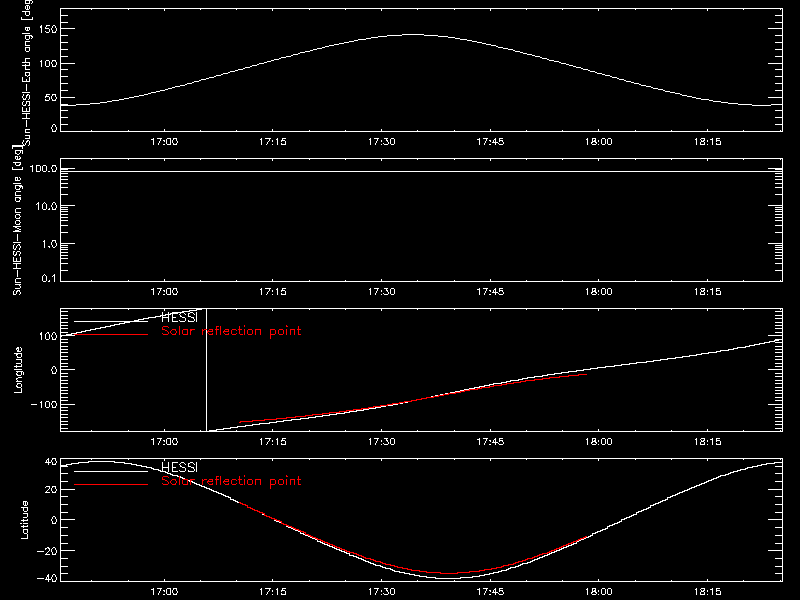
Task: Click the Longitude axis title
Action: 18,369
